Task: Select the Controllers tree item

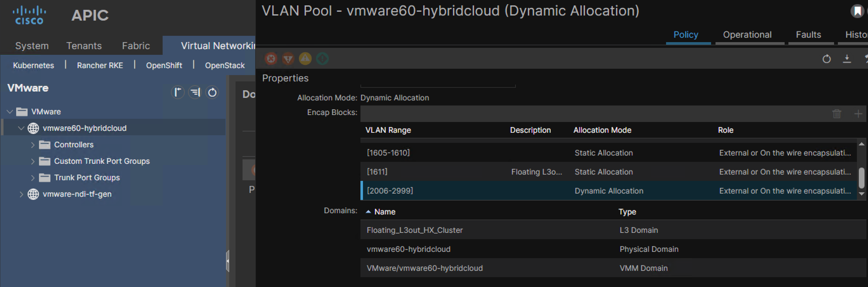Action: pos(74,144)
